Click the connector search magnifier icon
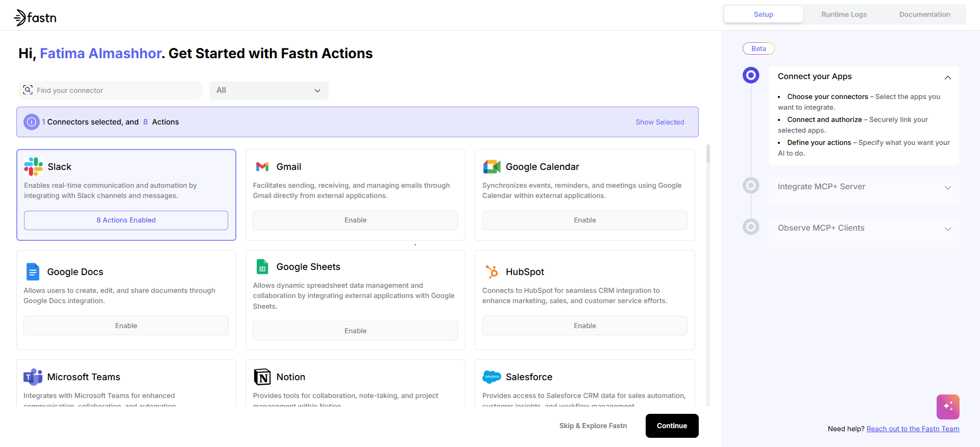Screen dimensions: 980x447 28,90
